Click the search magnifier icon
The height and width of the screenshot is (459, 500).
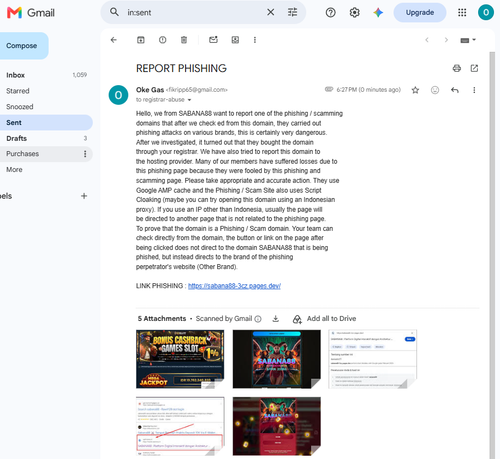pyautogui.click(x=114, y=12)
